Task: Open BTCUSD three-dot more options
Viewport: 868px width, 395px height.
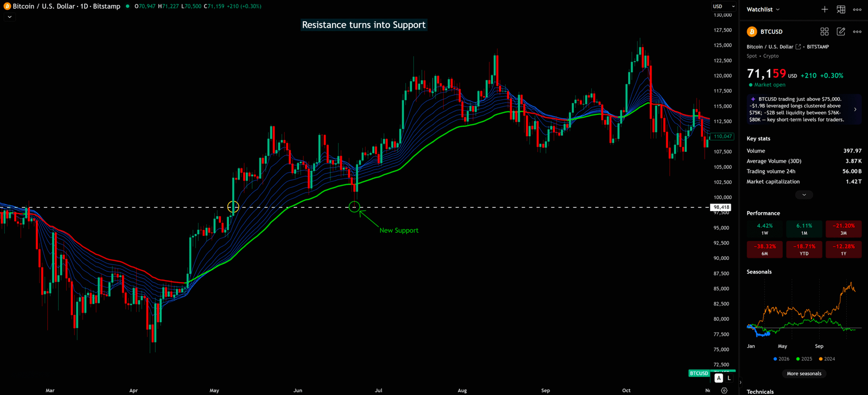Action: [x=857, y=31]
